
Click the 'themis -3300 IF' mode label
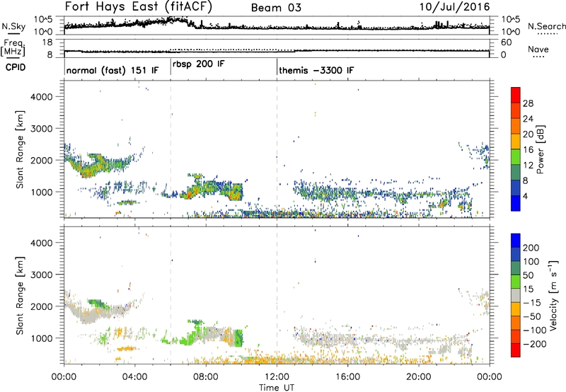[316, 70]
